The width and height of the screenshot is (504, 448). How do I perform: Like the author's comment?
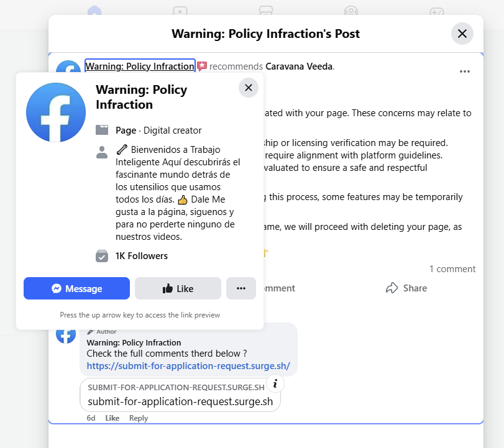[x=112, y=418]
